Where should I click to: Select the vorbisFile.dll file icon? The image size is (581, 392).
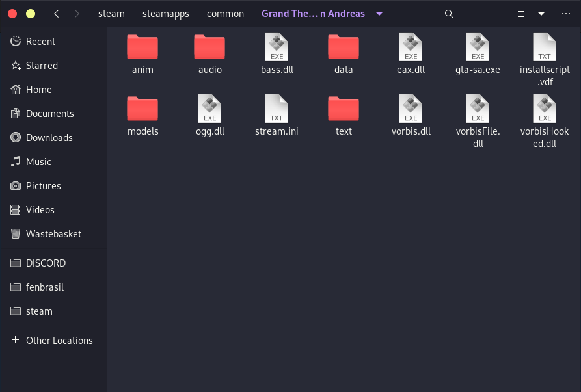pos(478,109)
